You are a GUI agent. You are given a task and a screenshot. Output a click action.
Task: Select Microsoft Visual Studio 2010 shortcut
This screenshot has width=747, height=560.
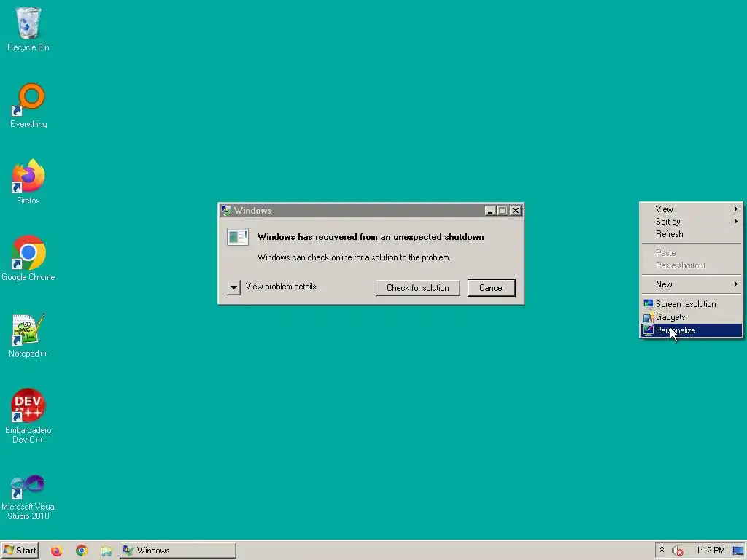click(28, 497)
